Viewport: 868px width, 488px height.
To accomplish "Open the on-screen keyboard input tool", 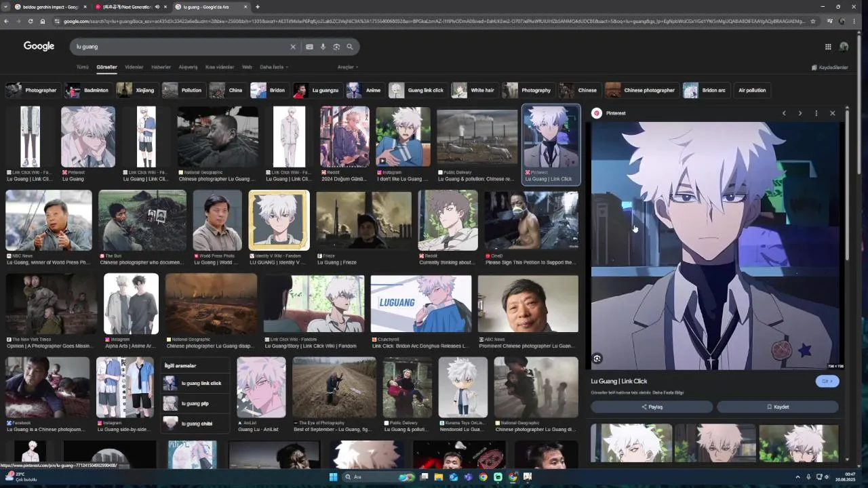I will pyautogui.click(x=309, y=47).
